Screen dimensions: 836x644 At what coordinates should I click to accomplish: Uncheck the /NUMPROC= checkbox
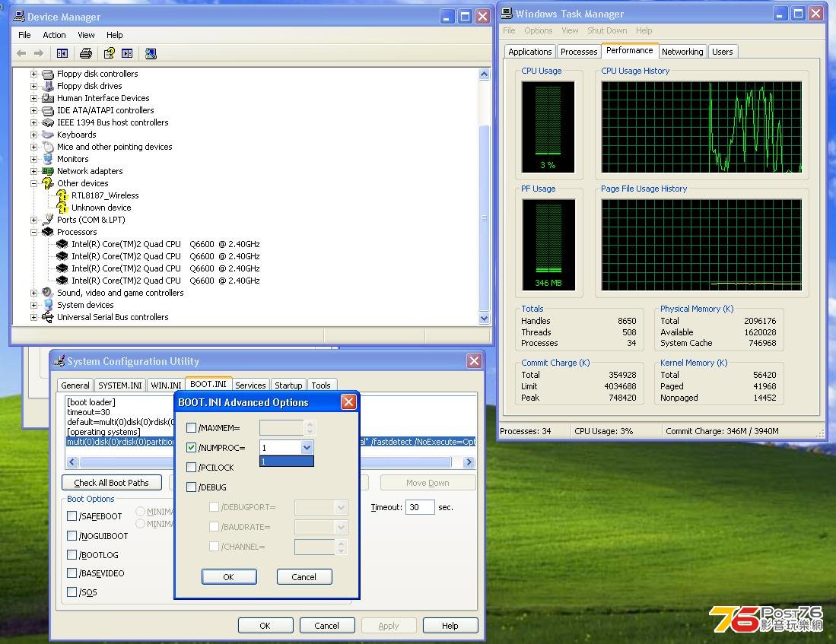[x=192, y=447]
